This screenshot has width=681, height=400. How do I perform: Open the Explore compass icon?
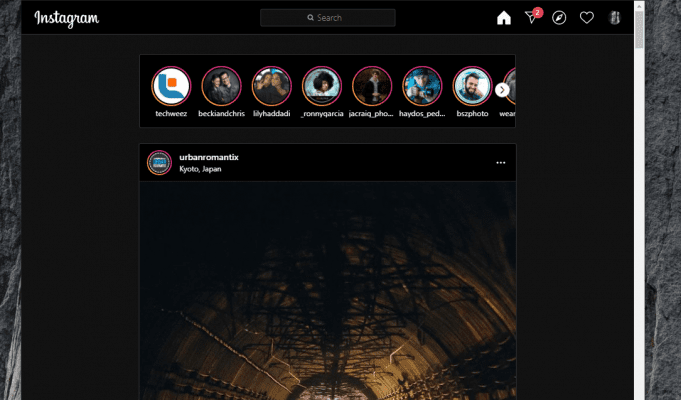(559, 18)
